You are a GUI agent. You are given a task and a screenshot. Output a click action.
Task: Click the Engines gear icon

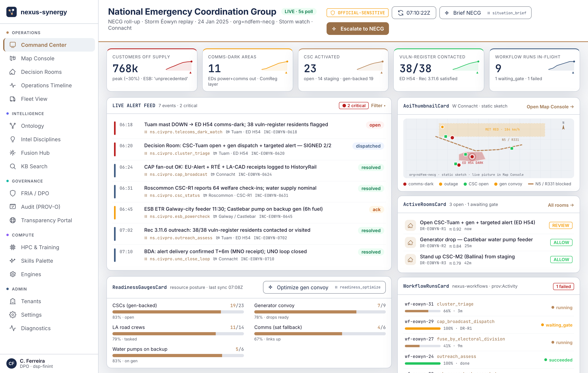13,274
